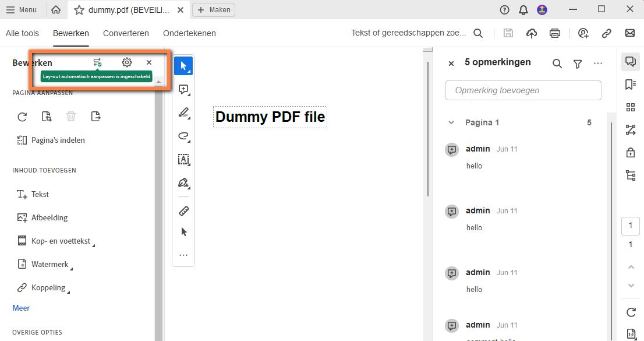This screenshot has height=341, width=644.
Task: Open the Help question mark icon
Action: coord(504,10)
